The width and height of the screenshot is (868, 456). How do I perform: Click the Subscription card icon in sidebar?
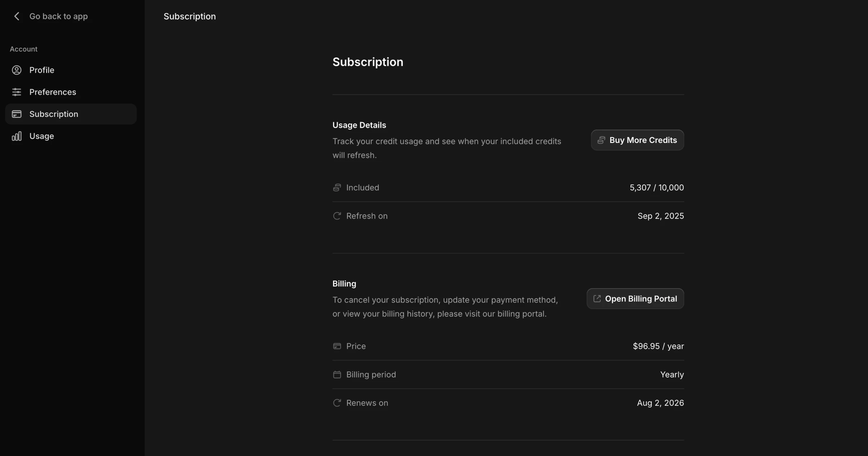(17, 114)
